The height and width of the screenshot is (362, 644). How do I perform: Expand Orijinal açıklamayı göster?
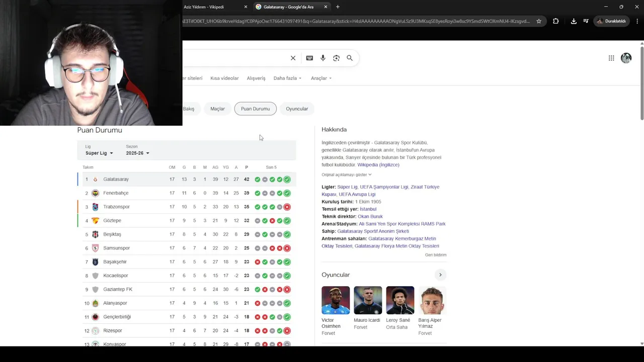[347, 174]
